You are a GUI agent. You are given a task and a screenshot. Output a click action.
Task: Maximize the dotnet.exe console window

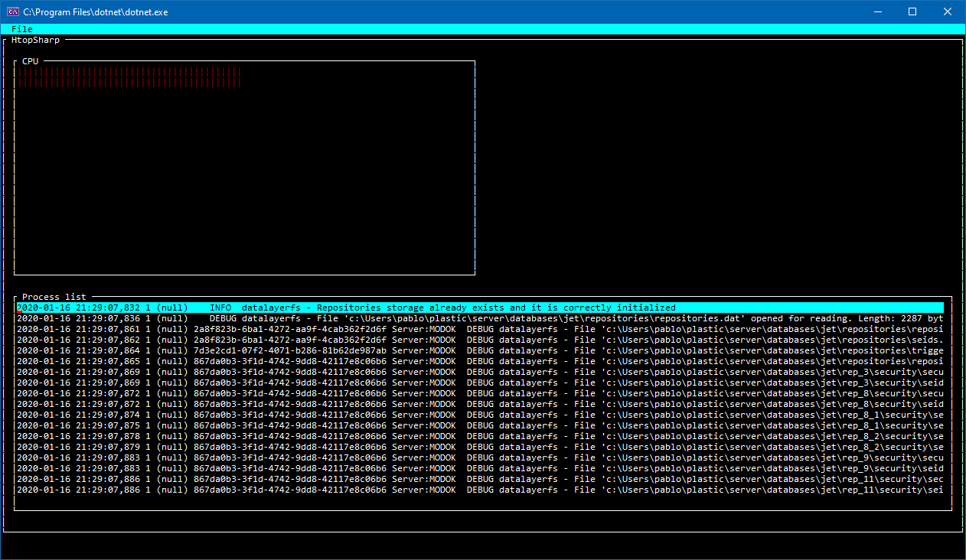912,11
